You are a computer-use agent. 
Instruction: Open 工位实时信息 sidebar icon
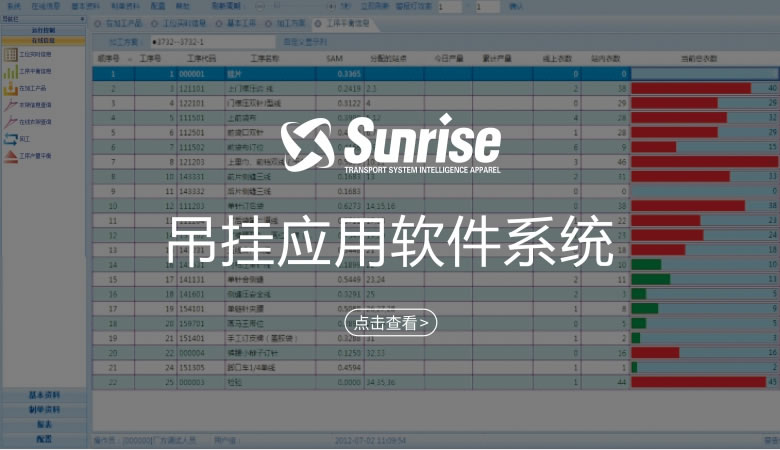[11, 56]
